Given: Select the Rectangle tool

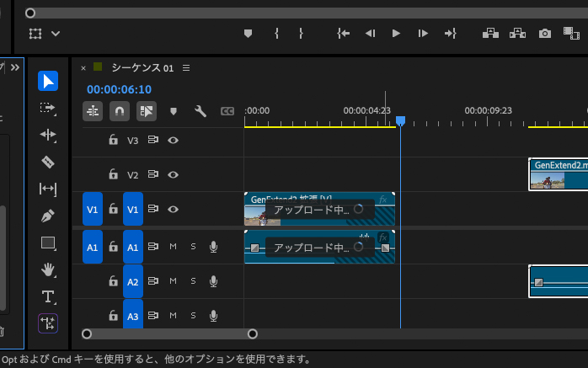Looking at the screenshot, I should click(x=48, y=243).
